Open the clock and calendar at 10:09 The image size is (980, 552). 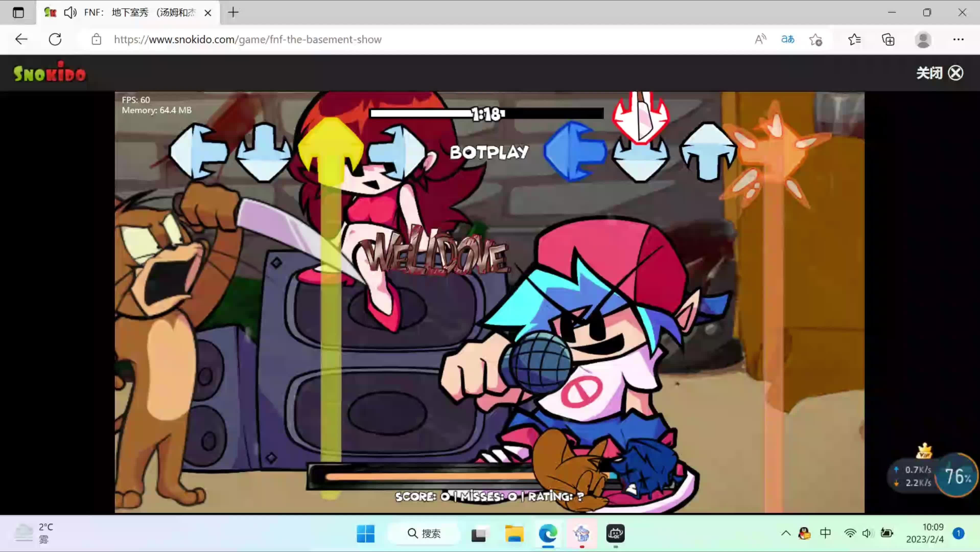tap(925, 533)
